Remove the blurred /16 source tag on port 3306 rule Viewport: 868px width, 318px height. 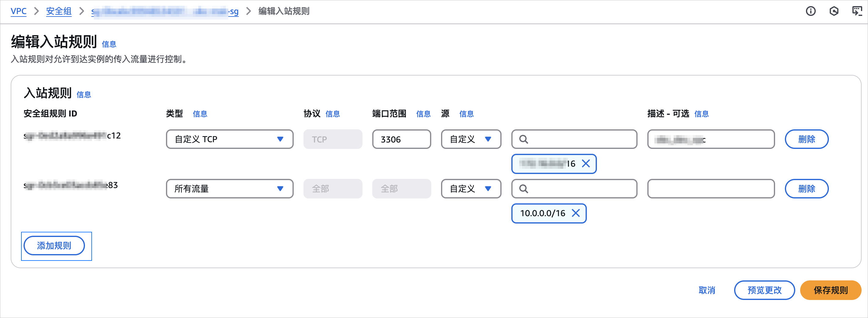586,164
